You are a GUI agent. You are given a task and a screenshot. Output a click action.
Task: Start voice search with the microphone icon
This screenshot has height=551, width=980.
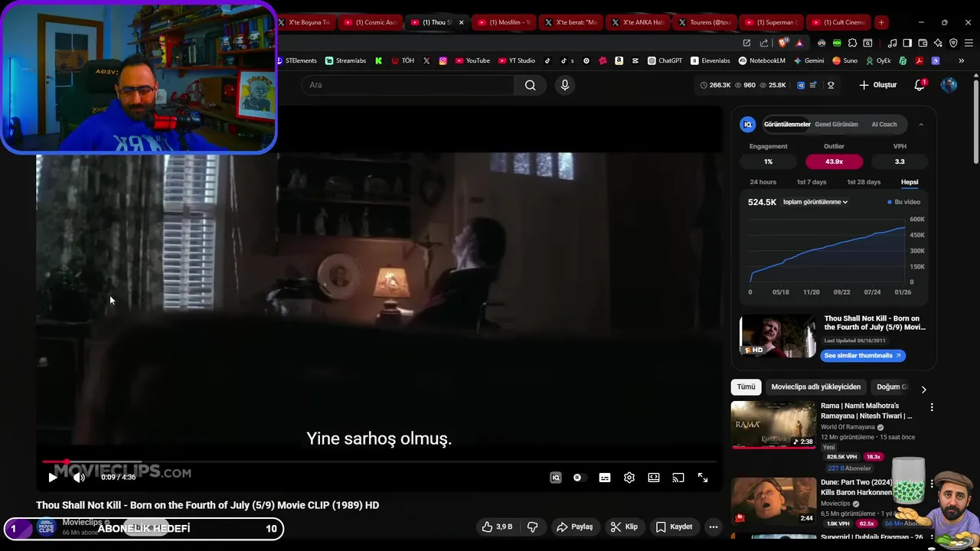[565, 85]
